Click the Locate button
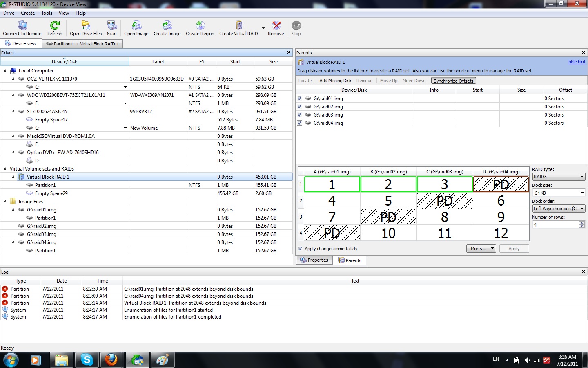Screen dimensions: 588x368 click(305, 81)
